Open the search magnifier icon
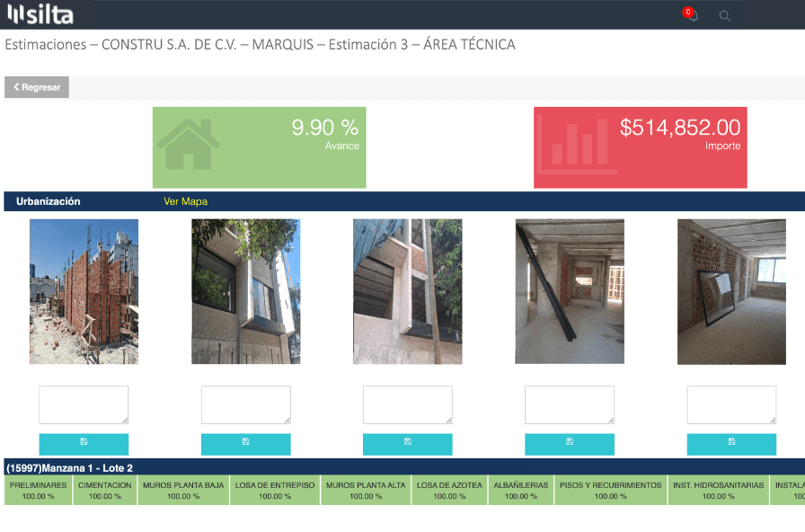The width and height of the screenshot is (805, 532). [724, 16]
